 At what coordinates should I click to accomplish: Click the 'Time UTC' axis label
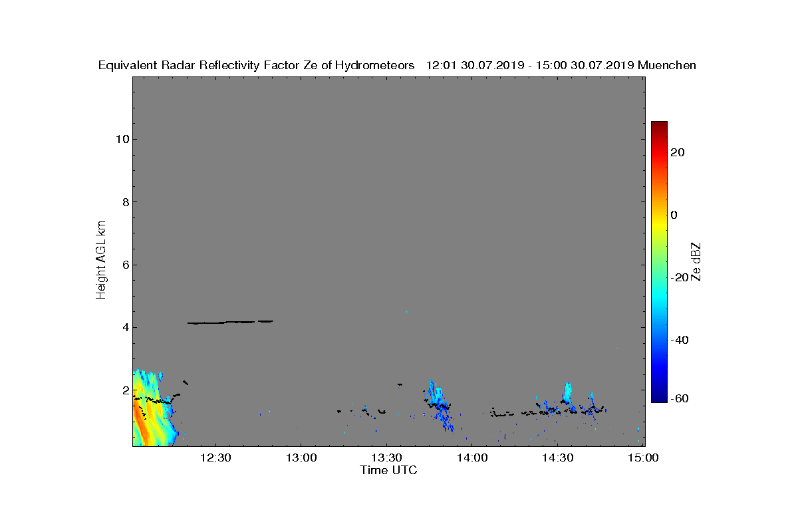388,470
